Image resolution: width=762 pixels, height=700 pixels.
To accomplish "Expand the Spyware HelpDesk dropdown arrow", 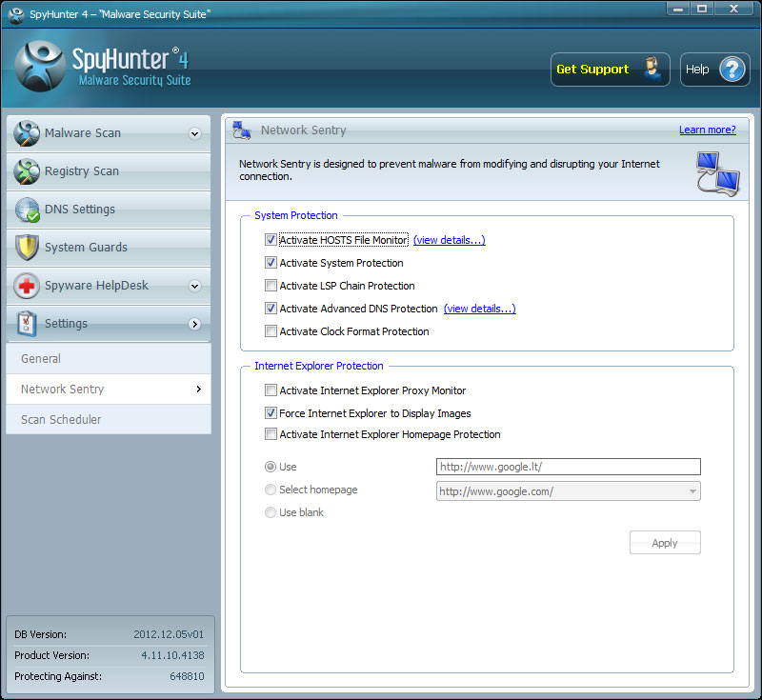I will 195,286.
